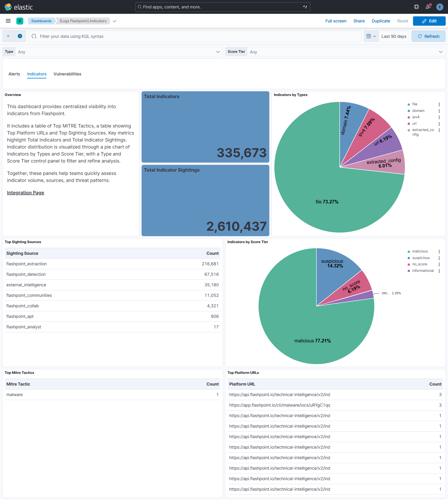Open options menu for file legend entry
Image resolution: width=448 pixels, height=500 pixels.
coord(440,104)
